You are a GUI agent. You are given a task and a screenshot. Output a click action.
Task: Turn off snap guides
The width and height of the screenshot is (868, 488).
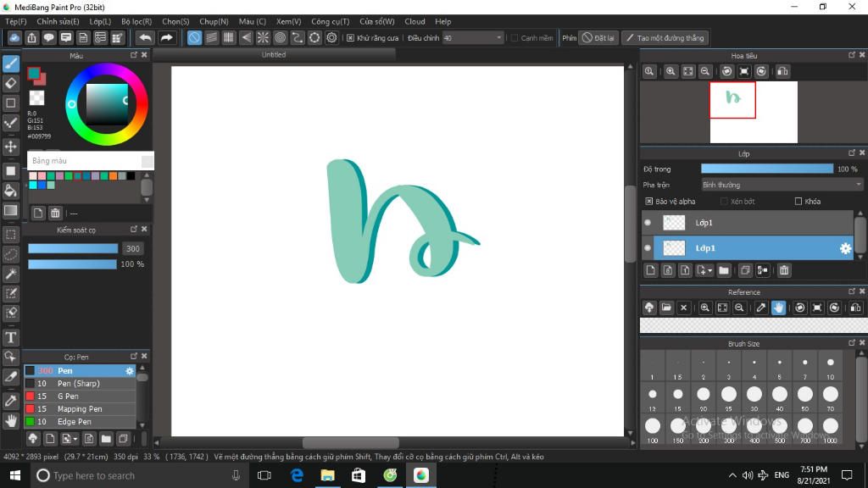coord(194,37)
